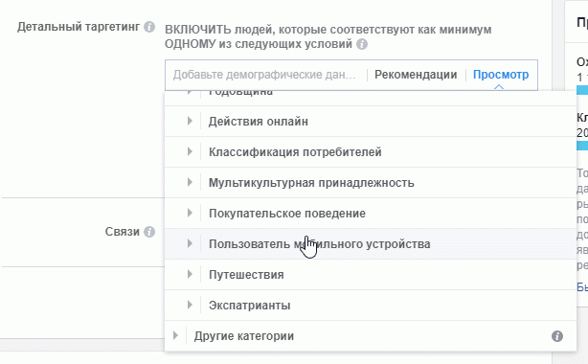Screen dimensions: 588x364
Task: Expand Классификация потребителей arrow
Action: pos(190,151)
